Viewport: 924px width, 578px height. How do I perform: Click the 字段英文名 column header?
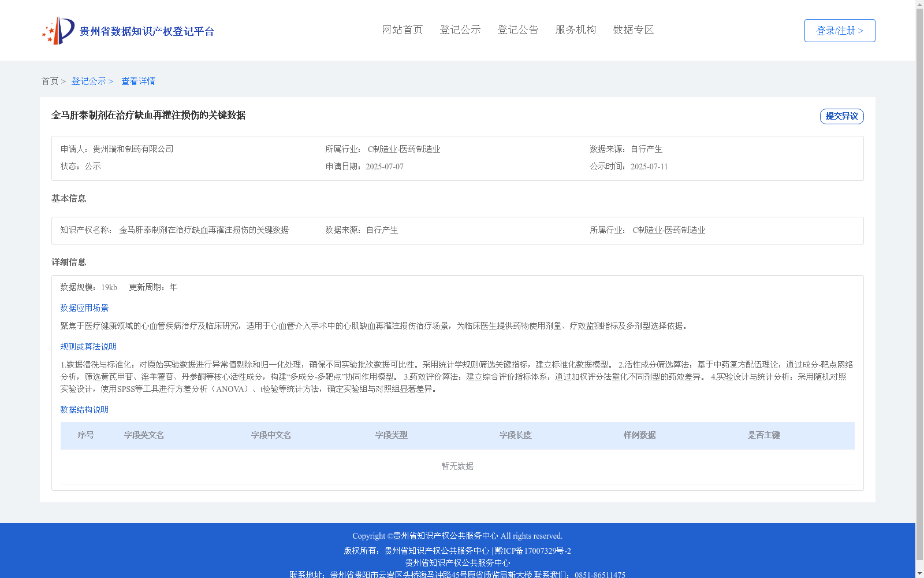pos(144,435)
